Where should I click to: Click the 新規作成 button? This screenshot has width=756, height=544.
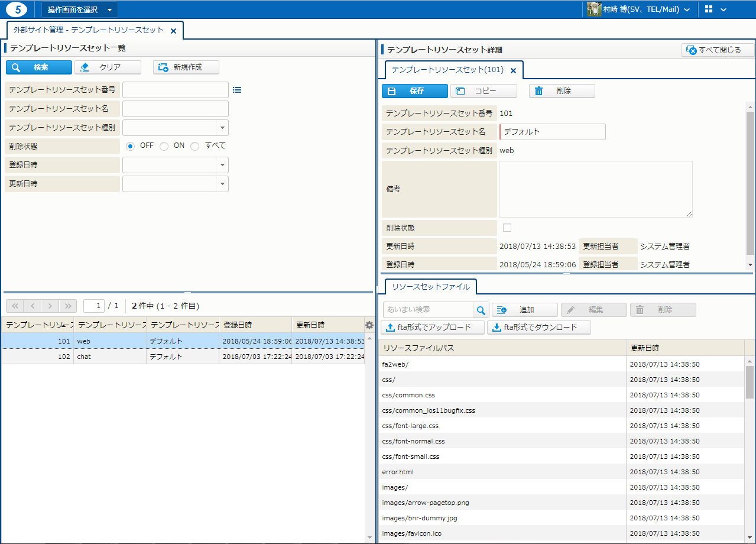pyautogui.click(x=186, y=67)
